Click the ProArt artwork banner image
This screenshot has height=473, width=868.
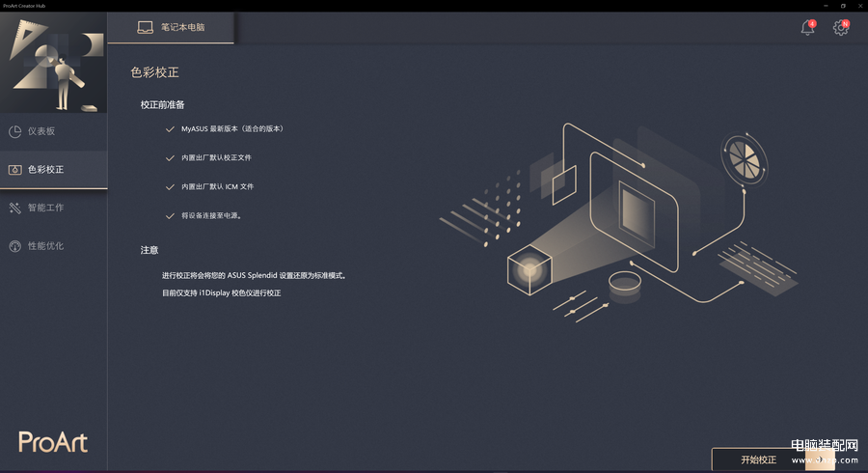pyautogui.click(x=54, y=63)
